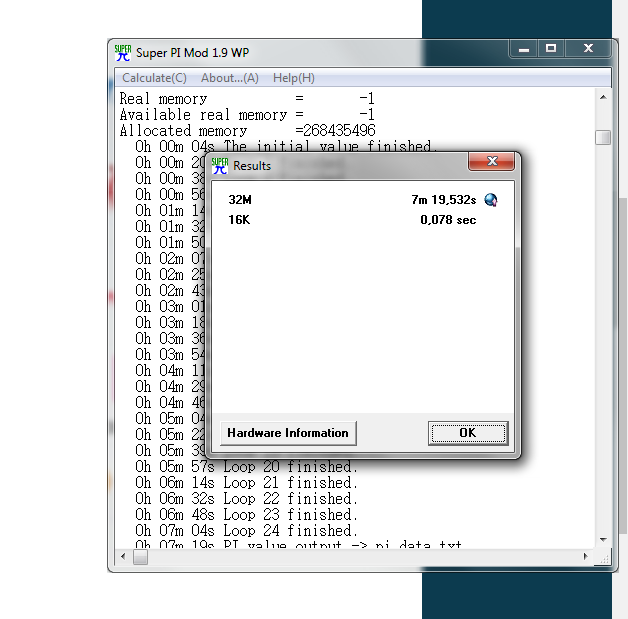This screenshot has height=619, width=628.
Task: Close the Results dialog with red X
Action: [x=491, y=161]
